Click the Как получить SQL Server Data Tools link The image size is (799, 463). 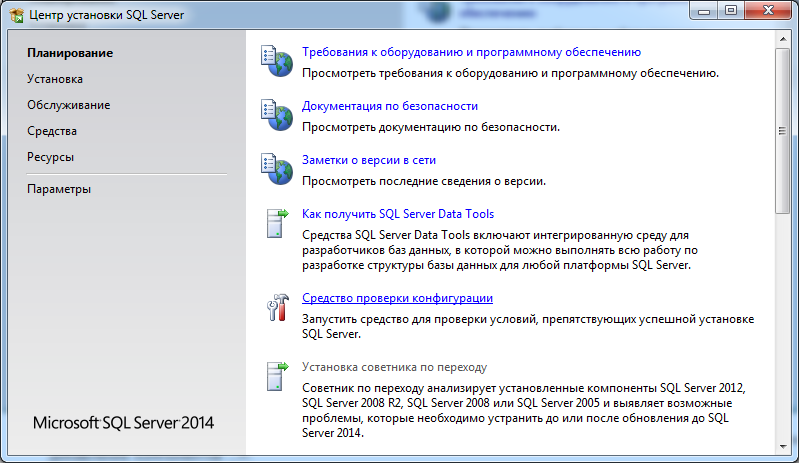pos(397,214)
